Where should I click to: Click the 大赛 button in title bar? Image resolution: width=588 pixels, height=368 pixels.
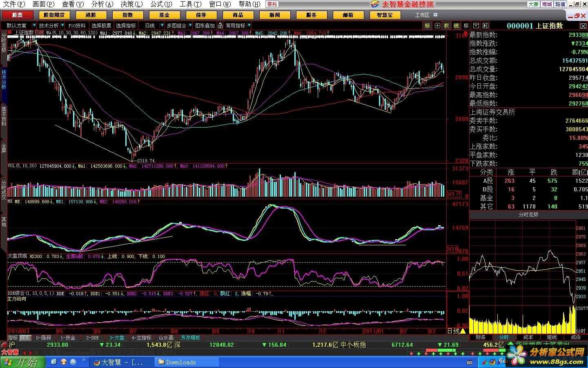(533, 4)
